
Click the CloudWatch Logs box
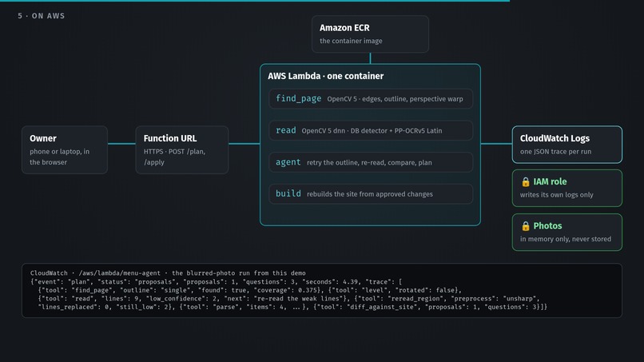[566, 144]
